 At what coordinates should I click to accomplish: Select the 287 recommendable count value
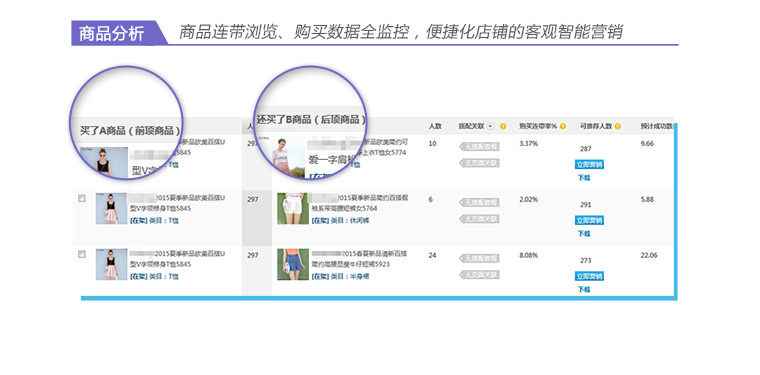586,149
